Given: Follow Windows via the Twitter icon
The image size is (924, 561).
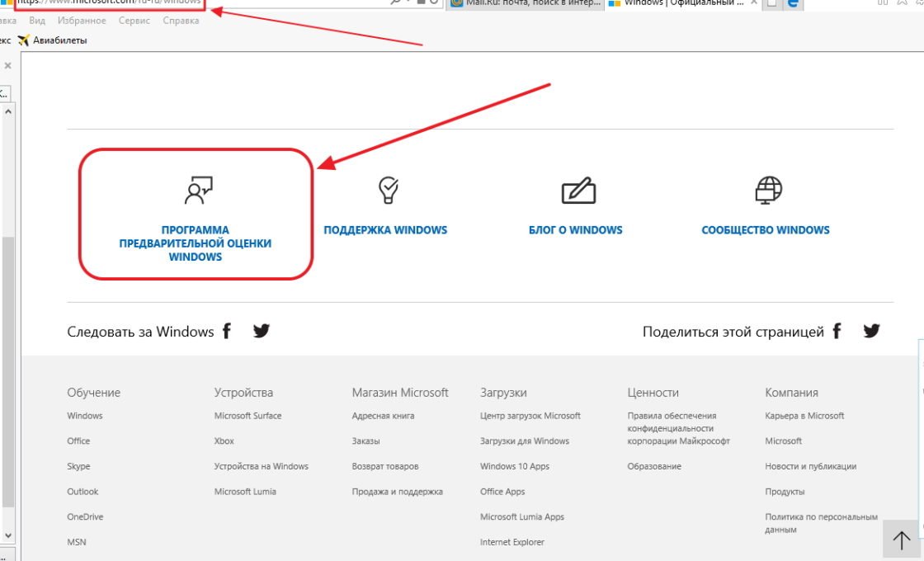Looking at the screenshot, I should (262, 332).
